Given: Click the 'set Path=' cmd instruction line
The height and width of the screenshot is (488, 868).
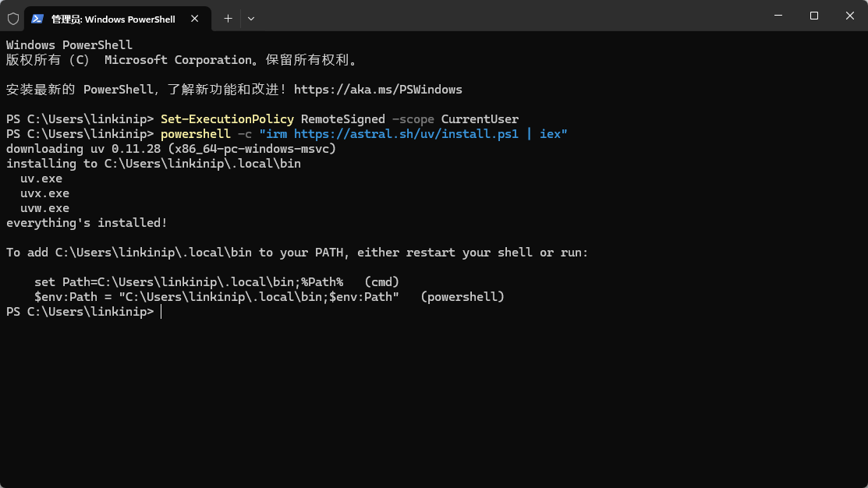Looking at the screenshot, I should coord(217,282).
